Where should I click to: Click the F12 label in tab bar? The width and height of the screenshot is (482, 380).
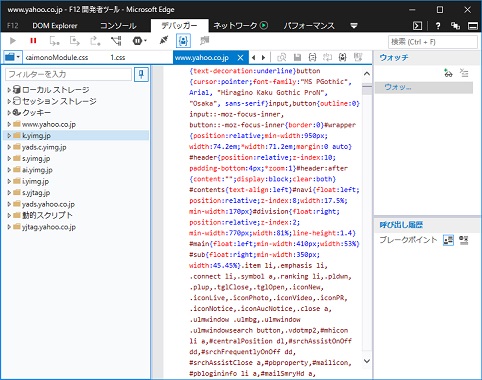point(13,26)
